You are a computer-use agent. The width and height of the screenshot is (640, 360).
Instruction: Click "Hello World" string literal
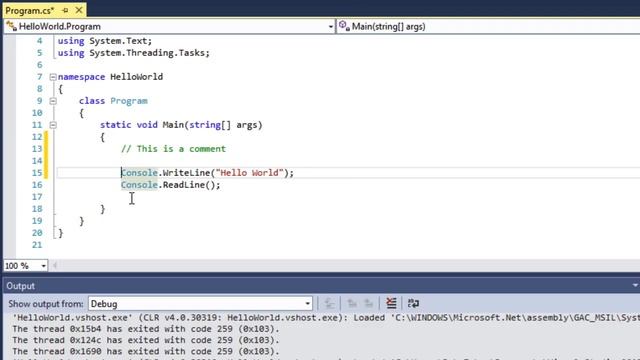pos(249,173)
